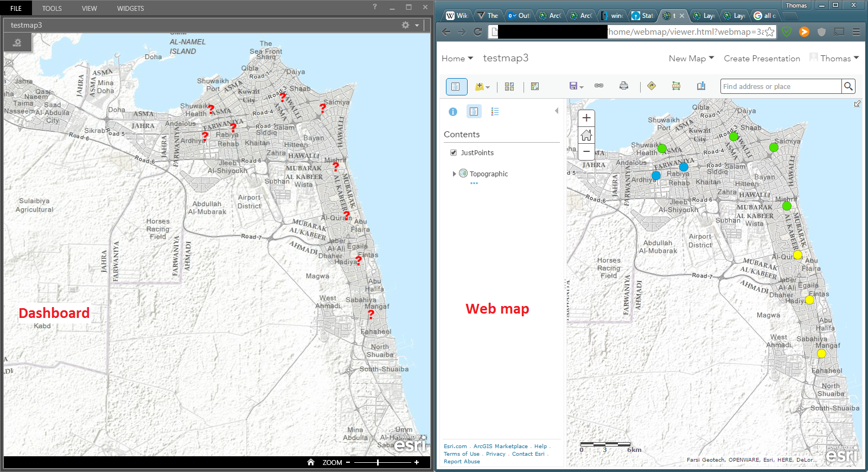Viewport: 868px width, 472px height.
Task: Open the Measure tool in web map
Action: tap(676, 86)
